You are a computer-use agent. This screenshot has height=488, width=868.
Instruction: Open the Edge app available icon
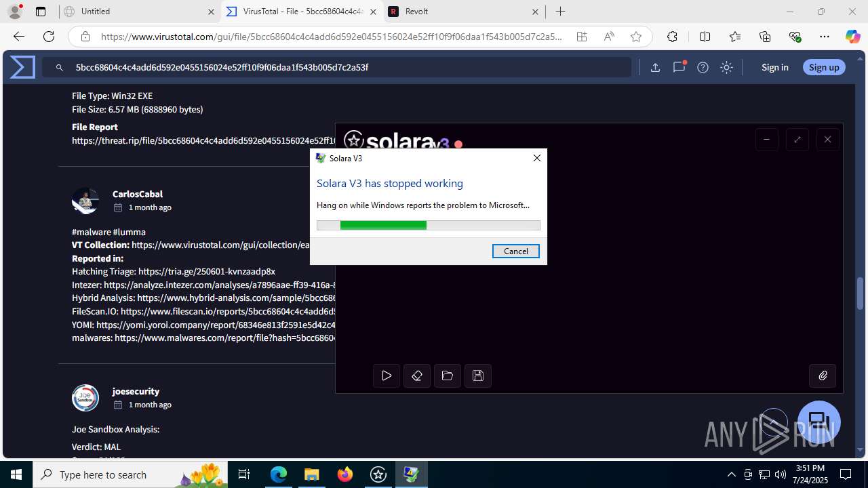(582, 37)
